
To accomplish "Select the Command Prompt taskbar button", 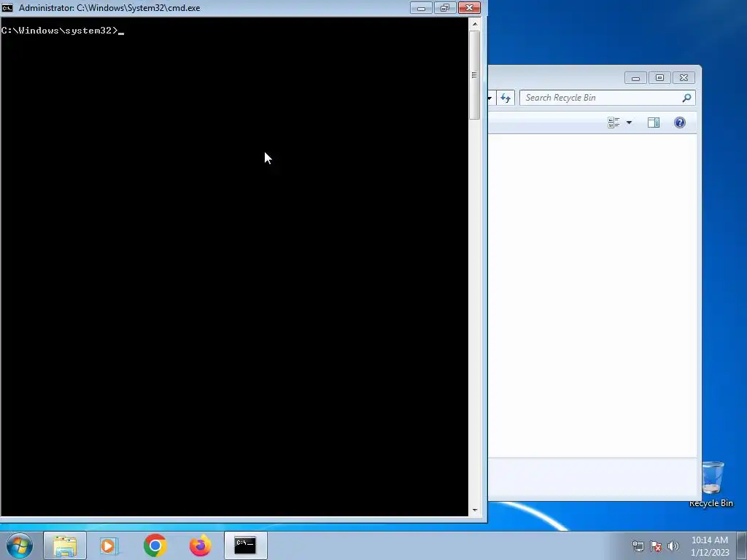I will pyautogui.click(x=245, y=545).
